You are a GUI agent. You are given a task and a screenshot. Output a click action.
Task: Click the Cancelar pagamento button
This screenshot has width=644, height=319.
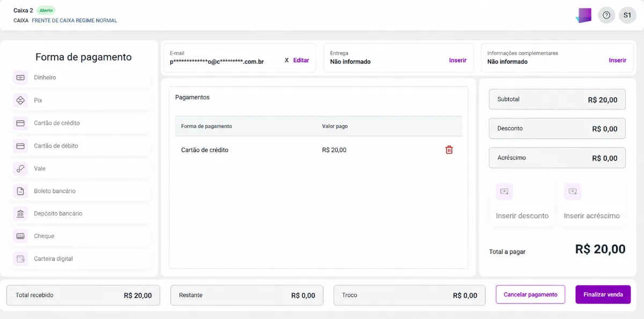(x=530, y=294)
